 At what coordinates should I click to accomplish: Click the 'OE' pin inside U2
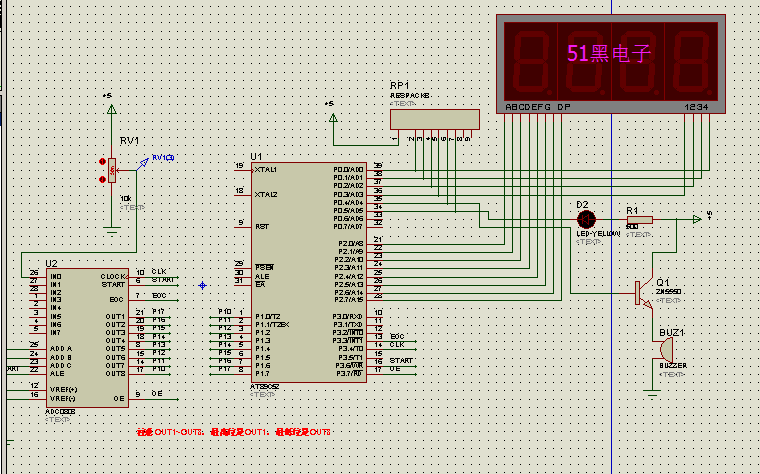click(119, 398)
